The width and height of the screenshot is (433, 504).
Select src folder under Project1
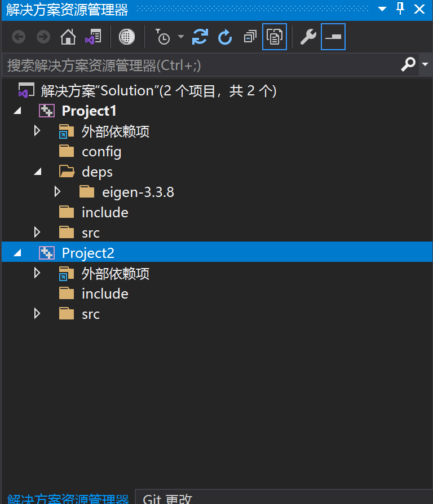coord(91,233)
